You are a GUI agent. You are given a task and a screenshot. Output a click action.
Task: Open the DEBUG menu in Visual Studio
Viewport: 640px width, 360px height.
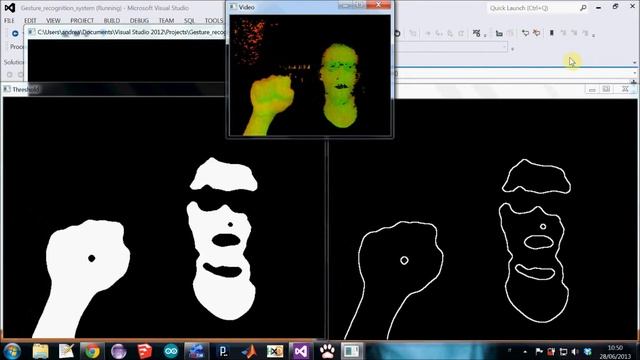[139, 20]
